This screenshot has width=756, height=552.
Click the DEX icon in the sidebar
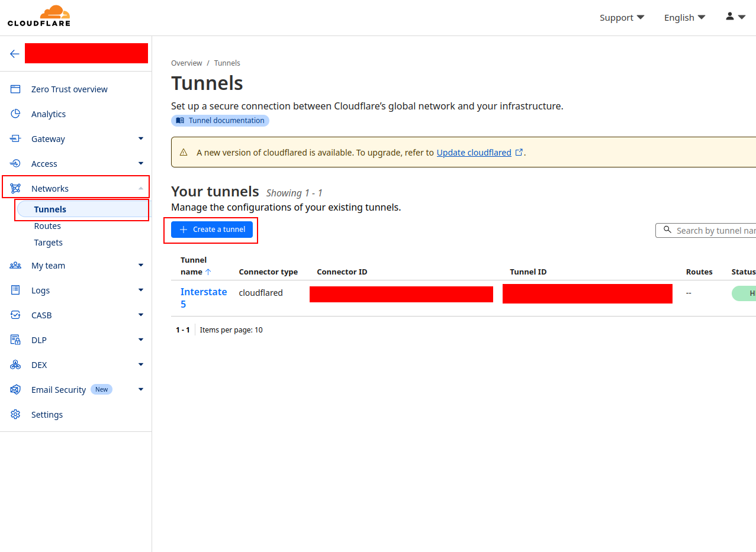[x=15, y=365]
